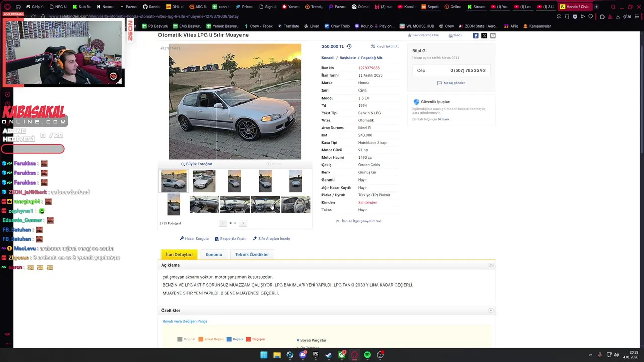Switch to the İlan Detayları tab

tap(179, 254)
